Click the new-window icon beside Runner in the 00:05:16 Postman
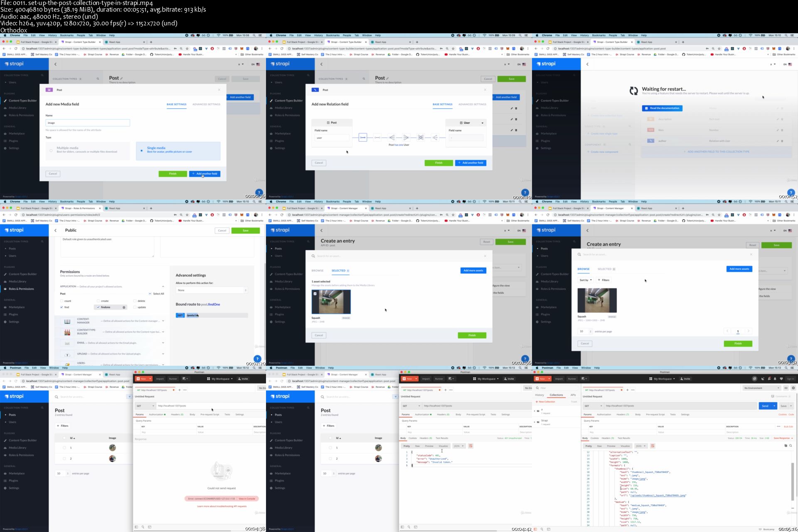The height and width of the screenshot is (532, 798). pyautogui.click(x=584, y=379)
